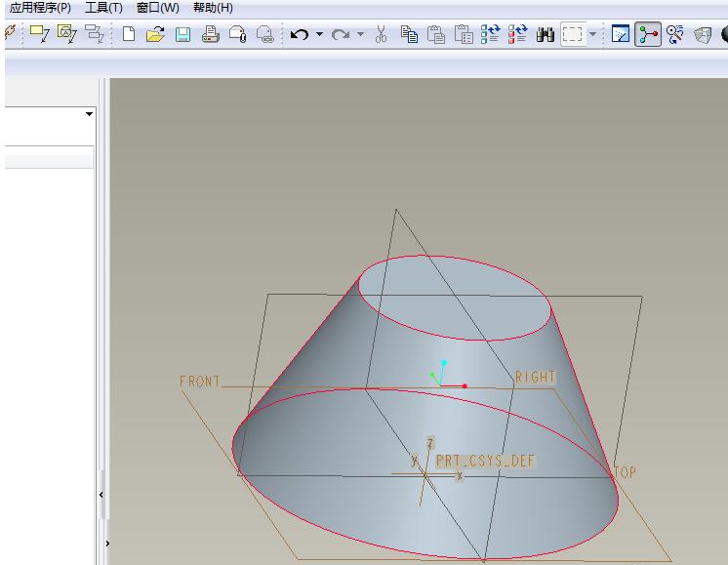Open the 工具(T) menu

pyautogui.click(x=103, y=8)
